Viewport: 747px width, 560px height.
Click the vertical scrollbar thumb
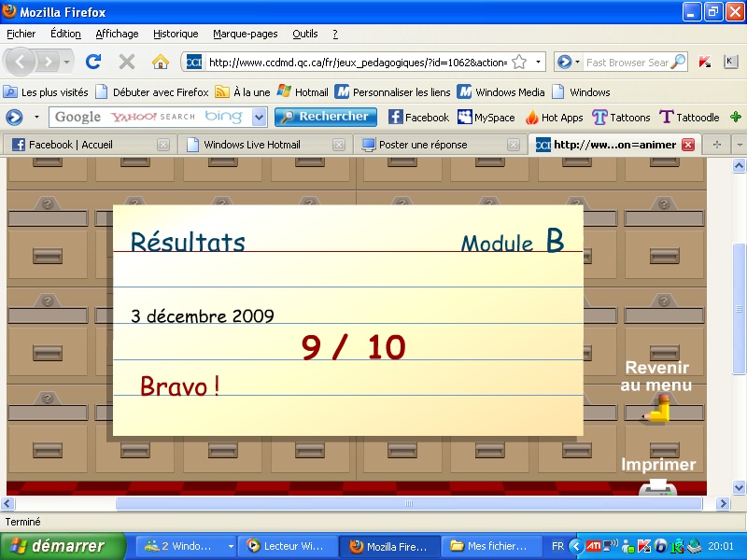pyautogui.click(x=739, y=309)
